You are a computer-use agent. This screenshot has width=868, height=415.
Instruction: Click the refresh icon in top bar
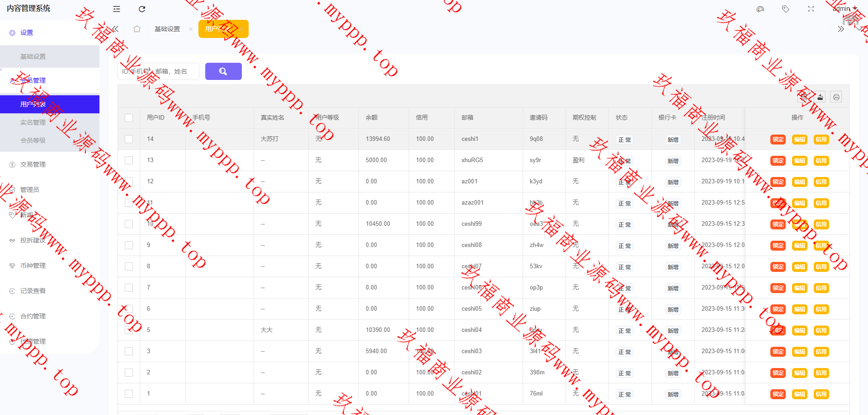(142, 9)
